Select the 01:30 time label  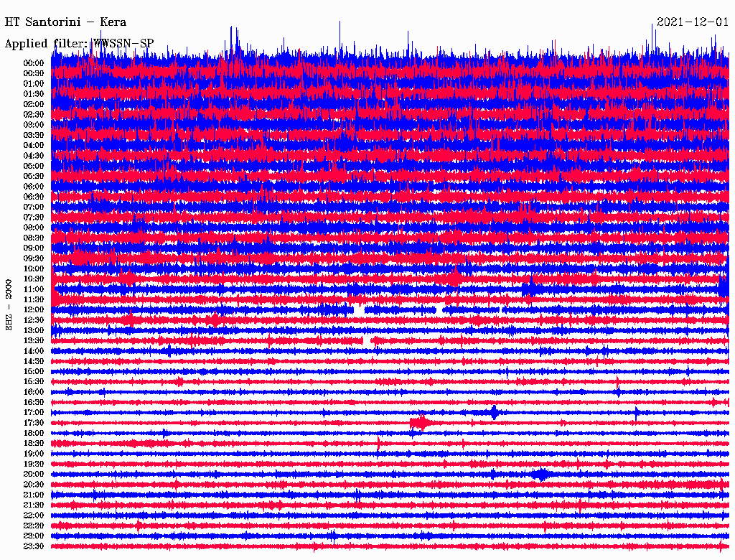34,94
